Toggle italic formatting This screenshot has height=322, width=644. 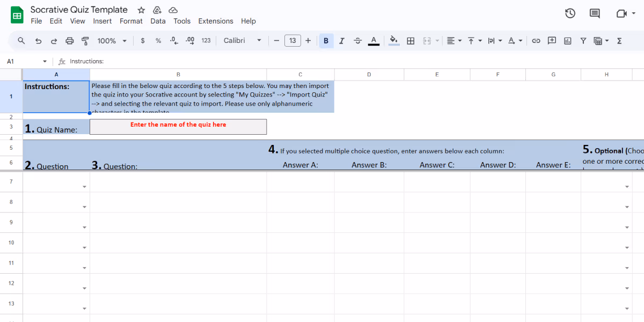coord(341,40)
